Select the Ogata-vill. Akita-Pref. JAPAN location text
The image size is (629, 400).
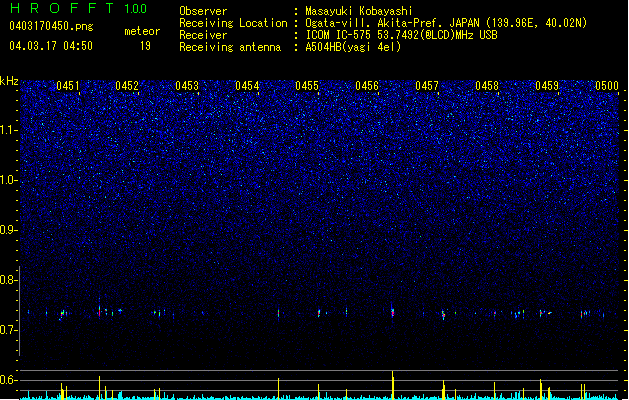pos(392,23)
